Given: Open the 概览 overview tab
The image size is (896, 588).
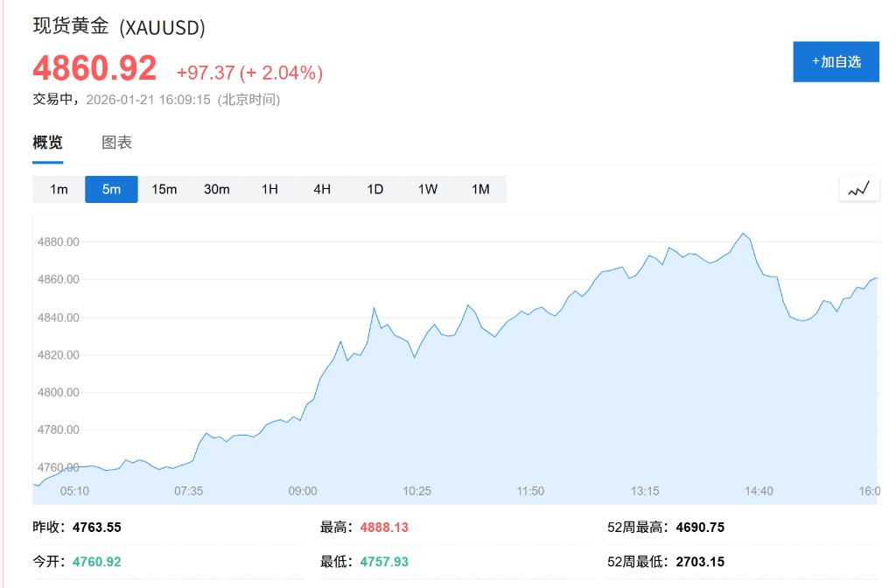Looking at the screenshot, I should (47, 143).
